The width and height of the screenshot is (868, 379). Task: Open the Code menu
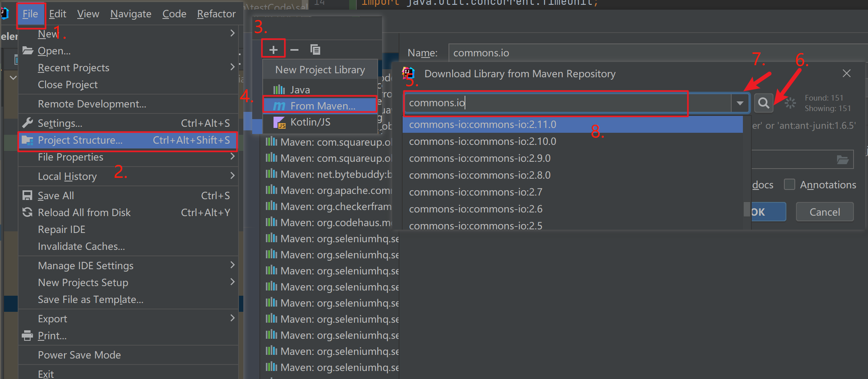pos(174,14)
